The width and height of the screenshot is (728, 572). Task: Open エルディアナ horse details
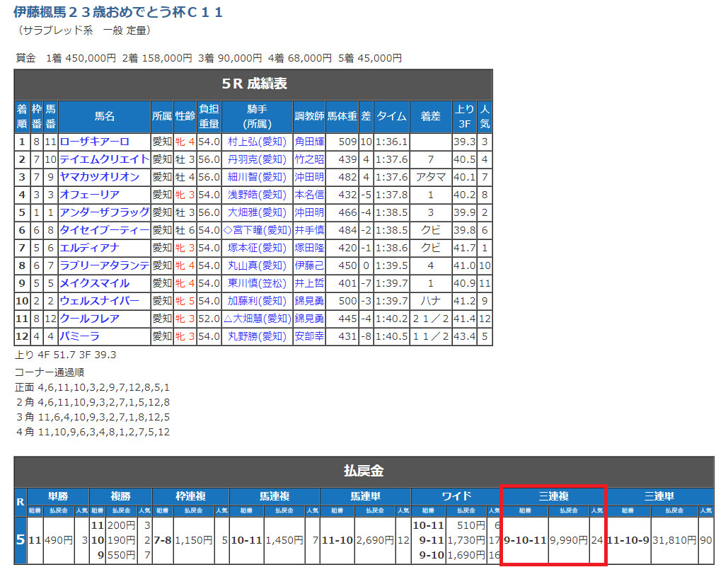(x=89, y=248)
